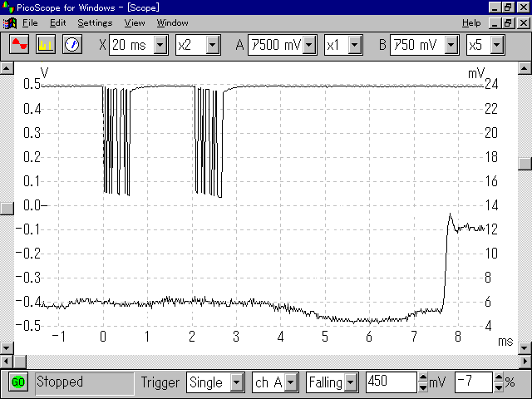Viewport: 532px width, 399px height.
Task: Decrease trigger threshold with down spinner
Action: click(x=423, y=387)
